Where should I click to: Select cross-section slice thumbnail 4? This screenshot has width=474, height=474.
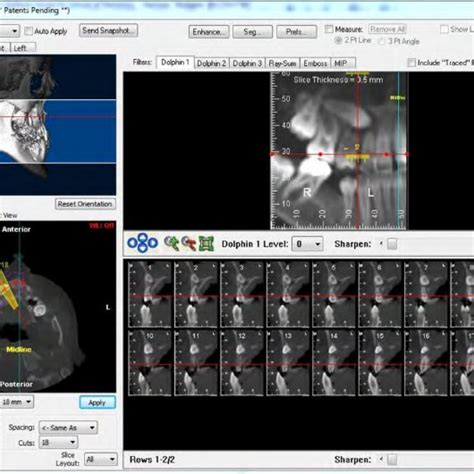point(288,294)
